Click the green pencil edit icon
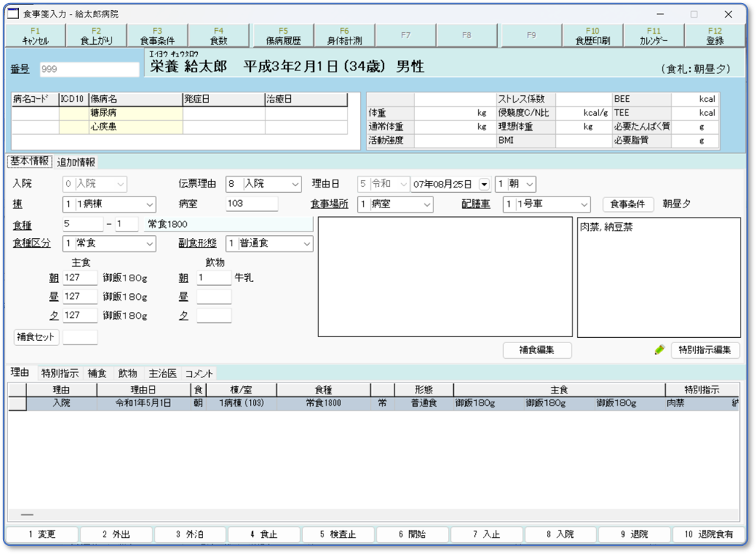756x554 pixels. tap(659, 350)
